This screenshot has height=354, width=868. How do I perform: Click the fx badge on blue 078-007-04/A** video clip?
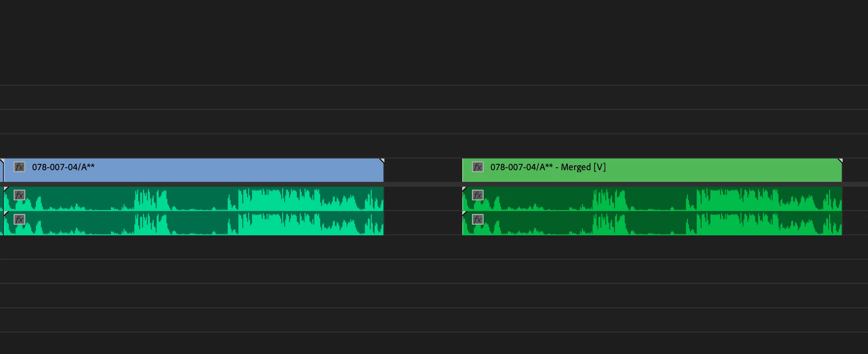(x=19, y=167)
